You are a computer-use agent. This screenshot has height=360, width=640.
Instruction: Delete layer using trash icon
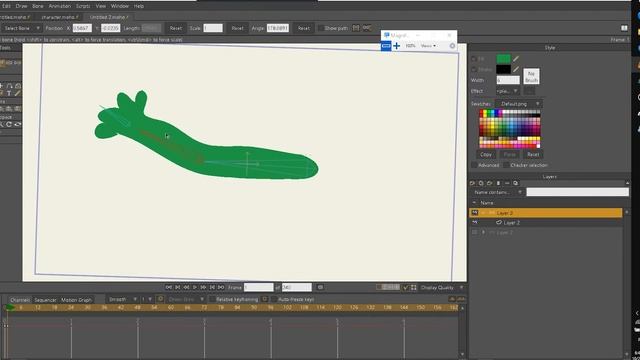(x=498, y=183)
